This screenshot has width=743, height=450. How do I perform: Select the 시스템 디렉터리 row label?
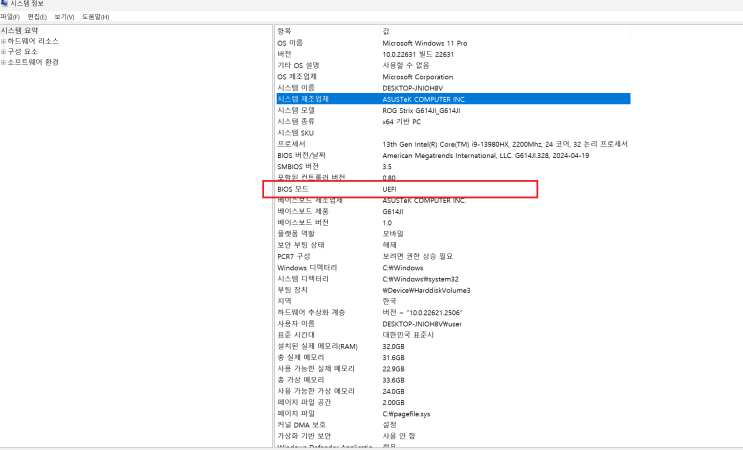pyautogui.click(x=303, y=279)
